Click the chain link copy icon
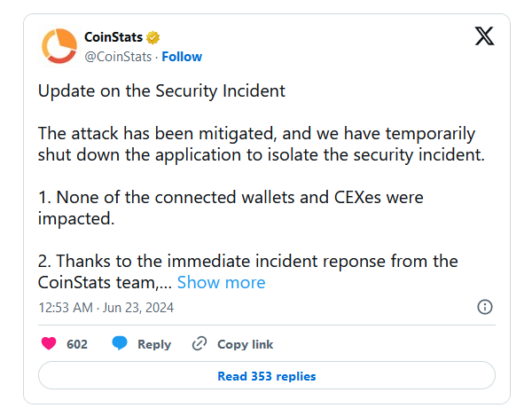The image size is (532, 416). pyautogui.click(x=199, y=344)
